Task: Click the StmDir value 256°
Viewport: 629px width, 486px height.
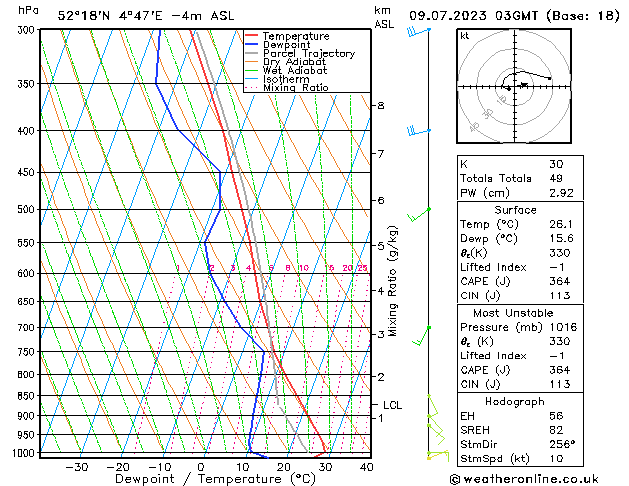Action: [x=562, y=444]
